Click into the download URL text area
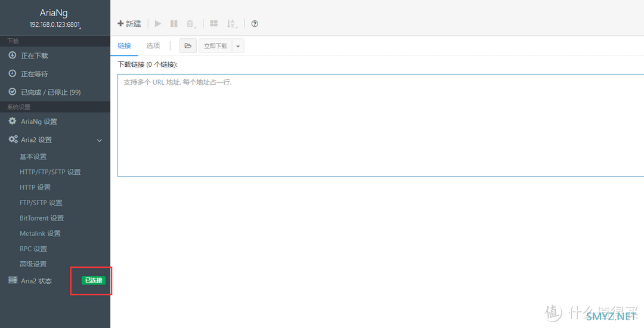The height and width of the screenshot is (328, 644). (x=380, y=125)
